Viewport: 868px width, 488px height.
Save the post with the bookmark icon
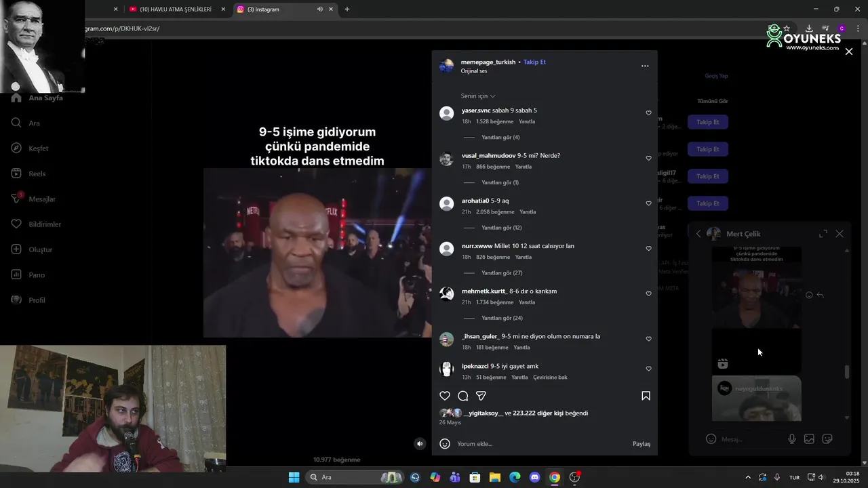(x=646, y=396)
